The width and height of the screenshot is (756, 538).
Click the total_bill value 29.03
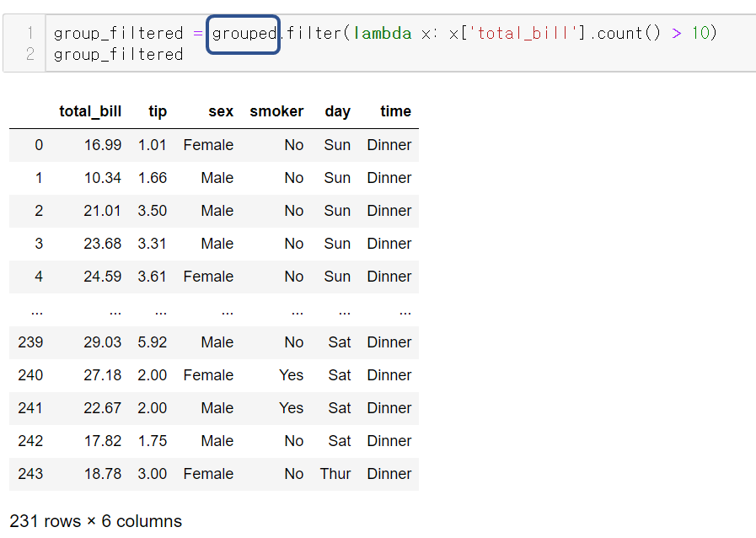click(x=103, y=342)
